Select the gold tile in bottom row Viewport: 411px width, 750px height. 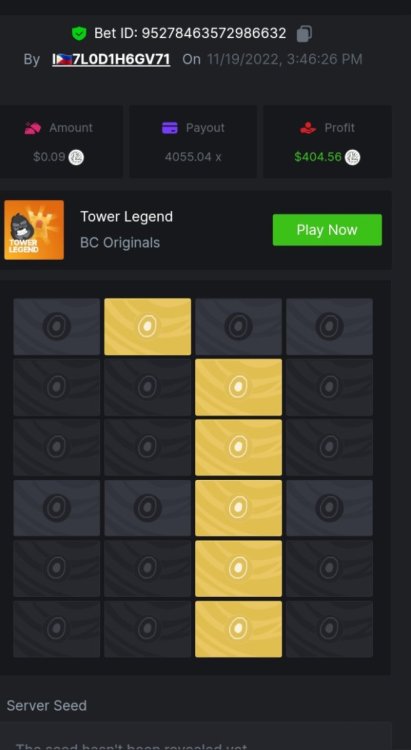pyautogui.click(x=238, y=629)
